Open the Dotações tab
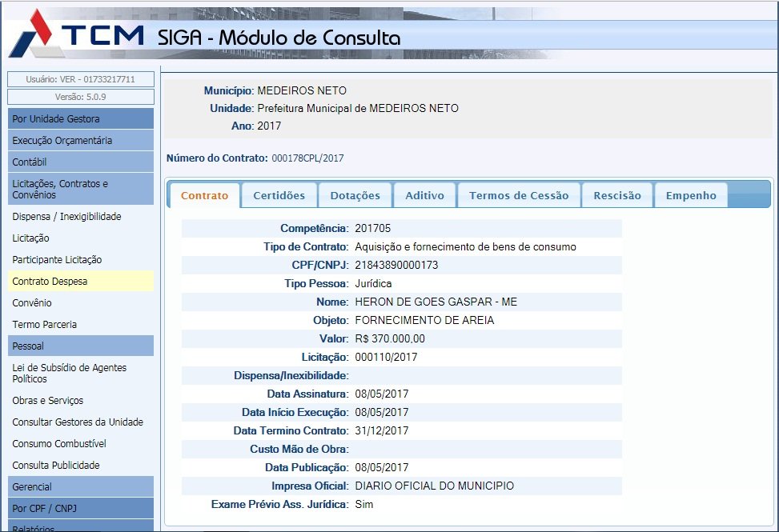Viewport: 779px width, 532px height. pyautogui.click(x=355, y=195)
